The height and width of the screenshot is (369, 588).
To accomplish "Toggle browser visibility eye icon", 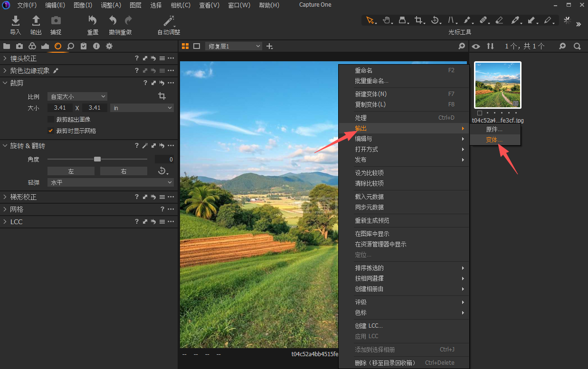I will pos(476,46).
